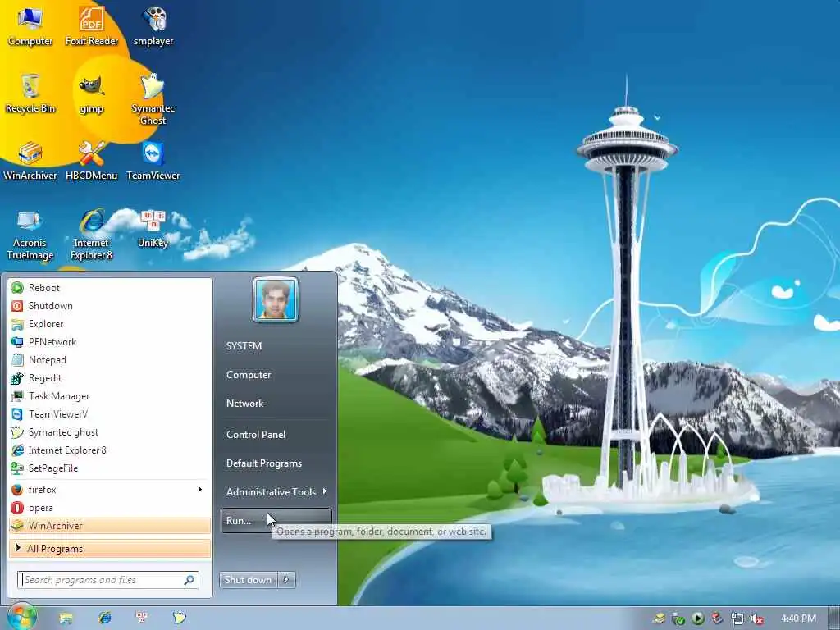This screenshot has width=840, height=630.
Task: Click the 4:40 PM clock
Action: pos(799,619)
